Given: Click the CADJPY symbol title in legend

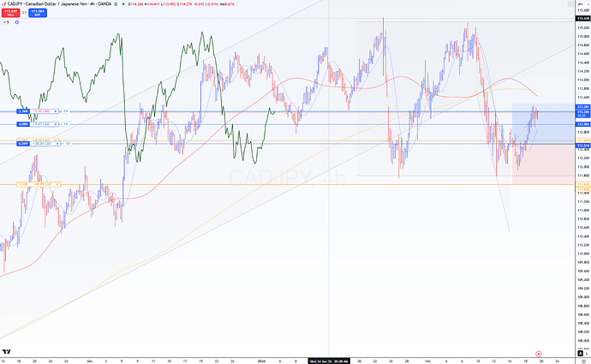Looking at the screenshot, I should click(59, 4).
